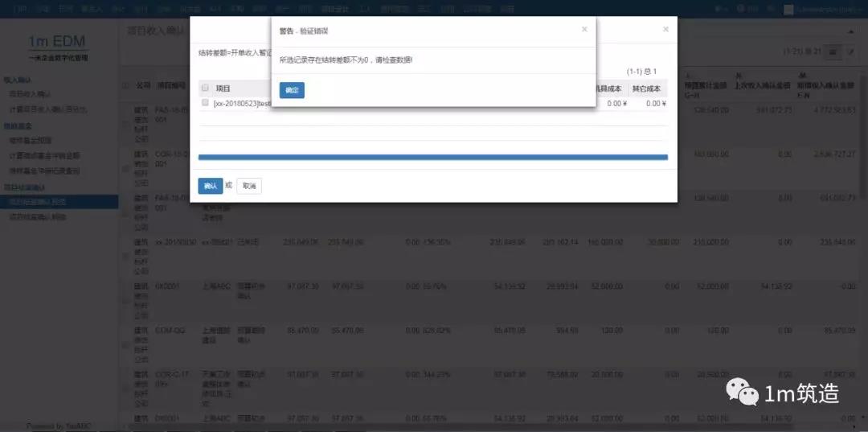This screenshot has height=432, width=868.
Task: Click the 1m EDM logo
Action: (57, 43)
